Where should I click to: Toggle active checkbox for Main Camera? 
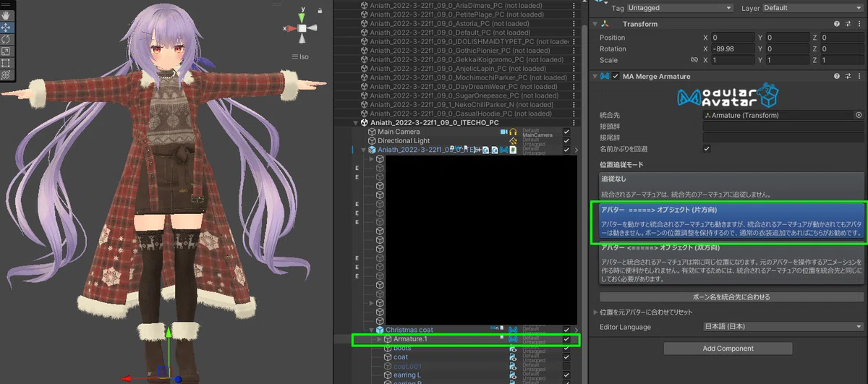566,132
